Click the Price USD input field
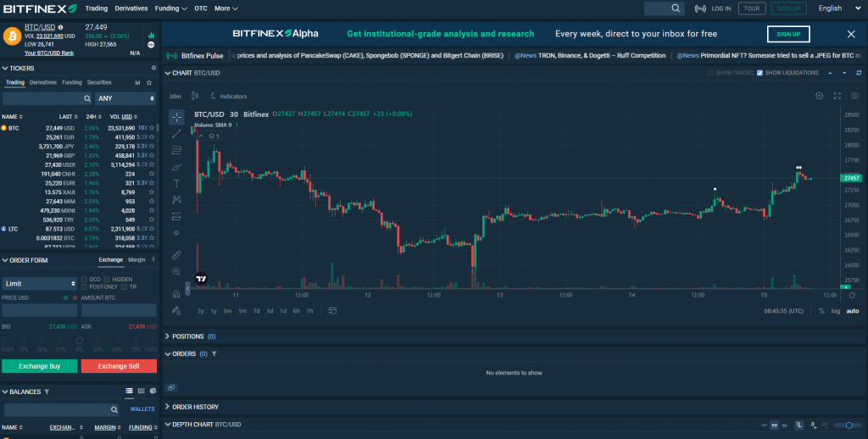 click(x=39, y=310)
